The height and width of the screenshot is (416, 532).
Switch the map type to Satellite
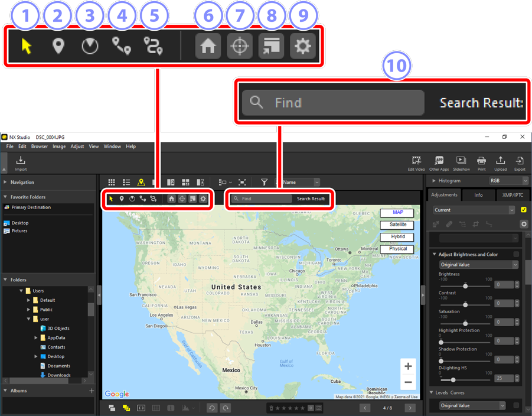[397, 225]
